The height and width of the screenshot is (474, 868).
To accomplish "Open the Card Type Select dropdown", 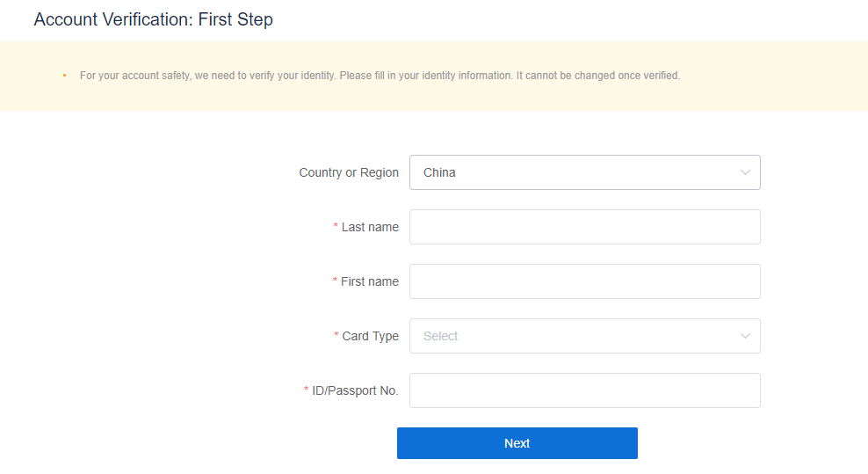I will [x=571, y=336].
